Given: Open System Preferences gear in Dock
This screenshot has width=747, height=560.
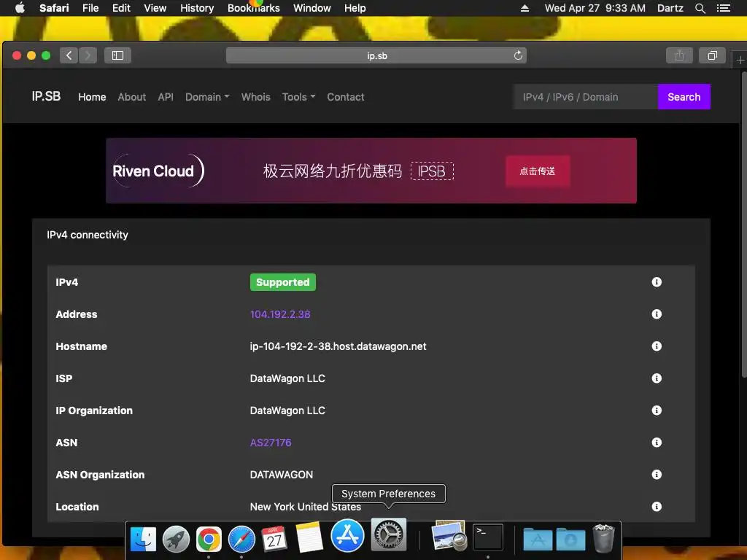Looking at the screenshot, I should [389, 534].
